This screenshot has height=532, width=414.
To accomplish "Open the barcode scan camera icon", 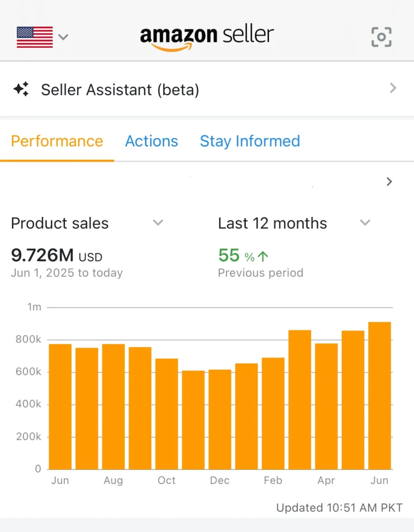I will (381, 36).
